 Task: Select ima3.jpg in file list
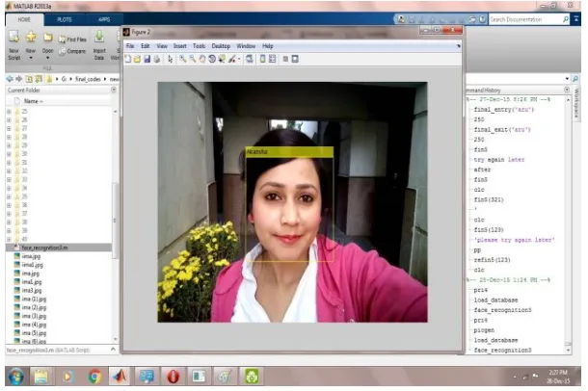(x=32, y=290)
